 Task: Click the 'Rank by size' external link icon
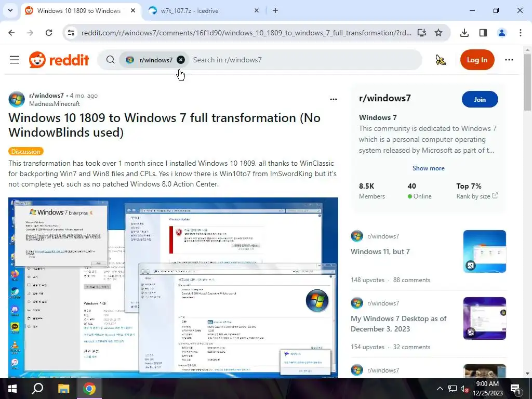pyautogui.click(x=495, y=195)
